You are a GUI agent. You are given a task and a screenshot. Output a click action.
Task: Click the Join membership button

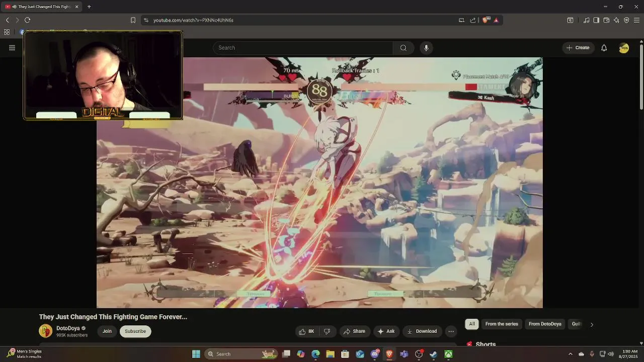click(107, 331)
